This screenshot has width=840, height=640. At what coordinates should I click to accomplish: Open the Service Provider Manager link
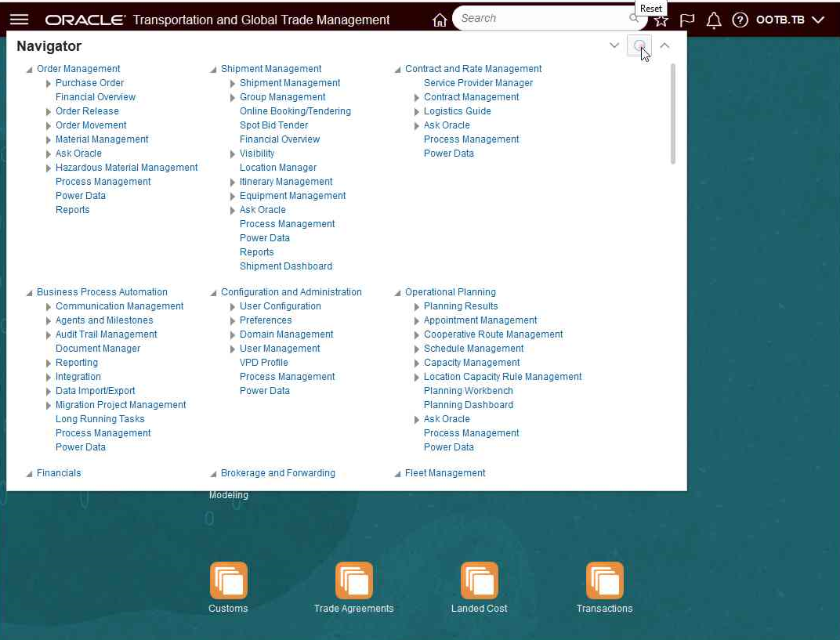click(479, 83)
